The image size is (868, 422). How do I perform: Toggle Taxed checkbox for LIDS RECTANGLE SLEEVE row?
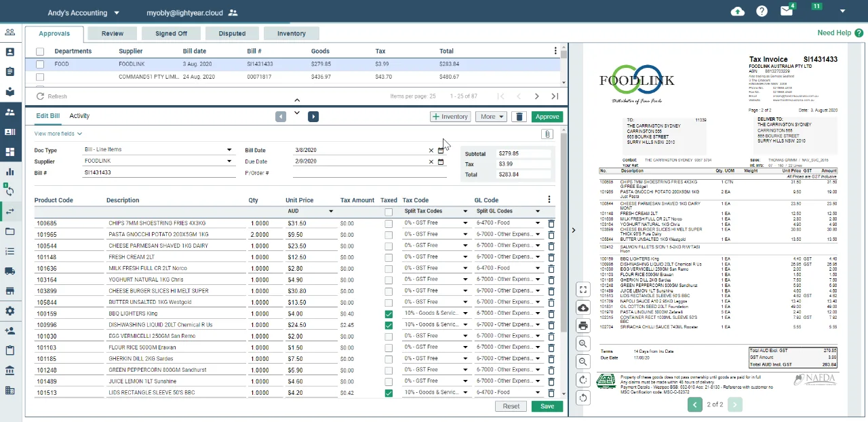click(389, 394)
